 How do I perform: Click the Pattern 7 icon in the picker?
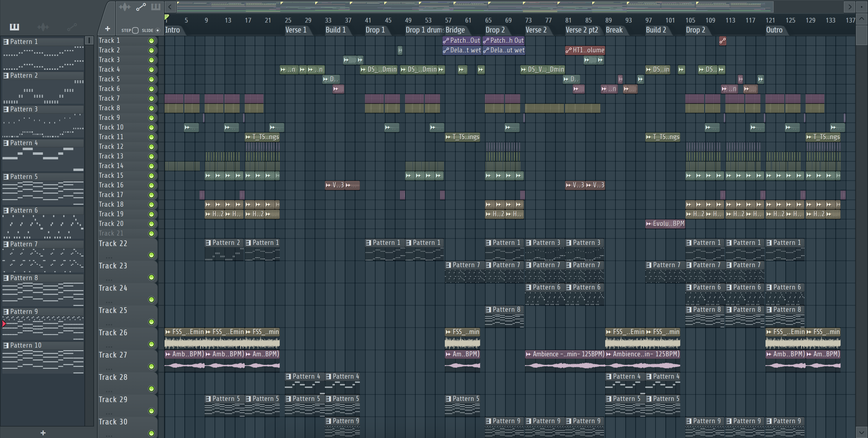click(6, 244)
